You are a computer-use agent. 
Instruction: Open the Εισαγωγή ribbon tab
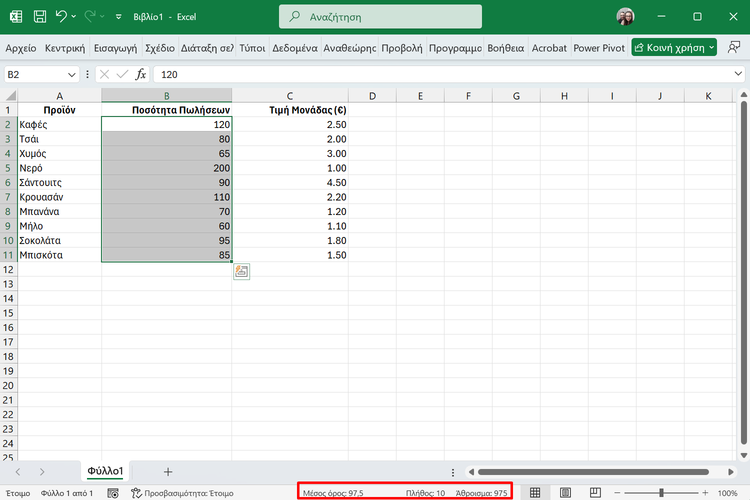coord(115,47)
